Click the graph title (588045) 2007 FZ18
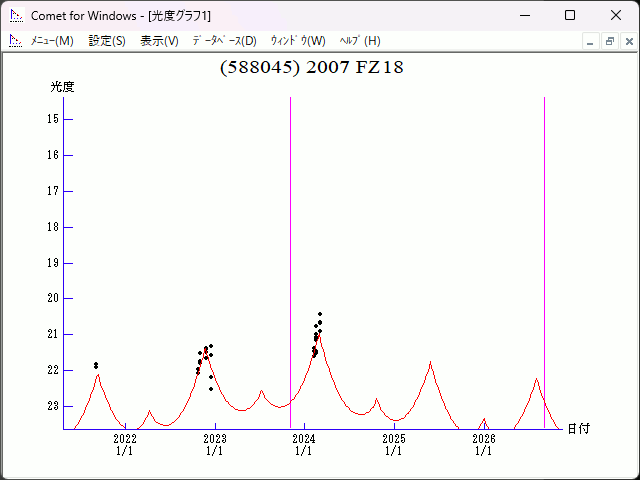 coord(311,67)
